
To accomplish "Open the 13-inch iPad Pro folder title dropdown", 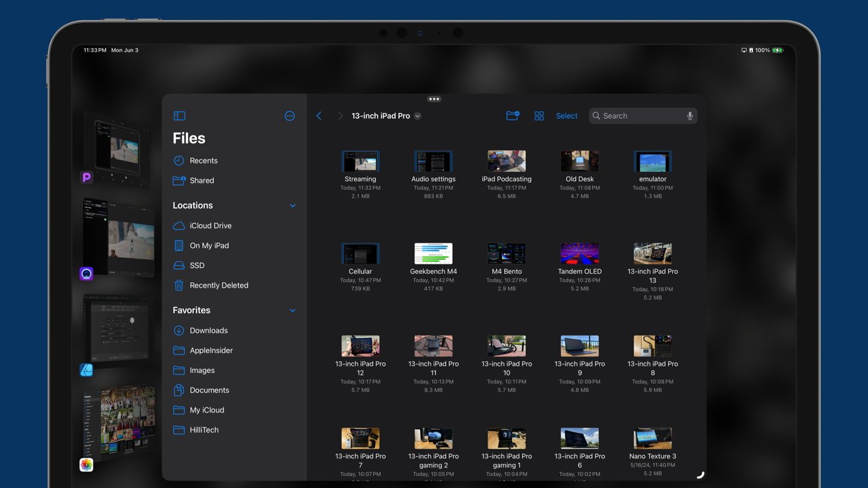I will pyautogui.click(x=386, y=116).
